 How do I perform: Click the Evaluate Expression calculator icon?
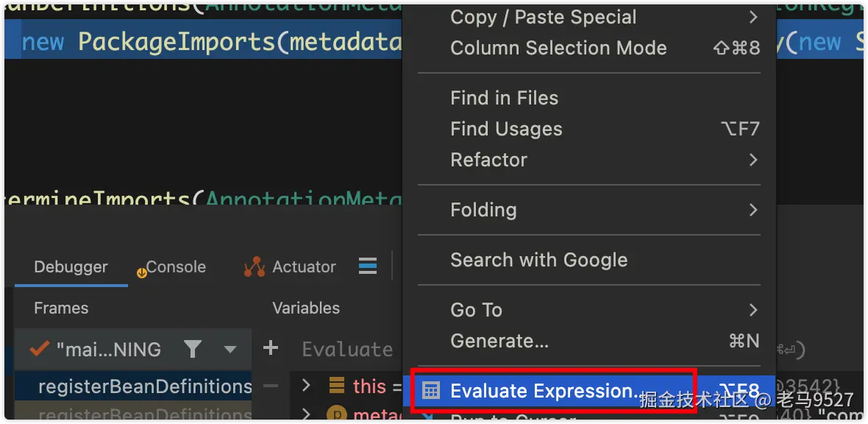(x=432, y=391)
